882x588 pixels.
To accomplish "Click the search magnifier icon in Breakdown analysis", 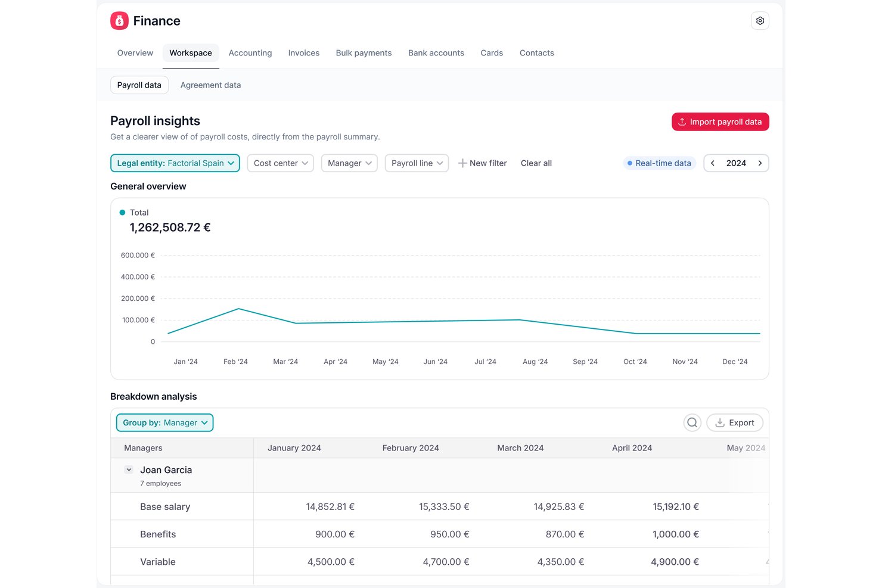I will [x=692, y=422].
